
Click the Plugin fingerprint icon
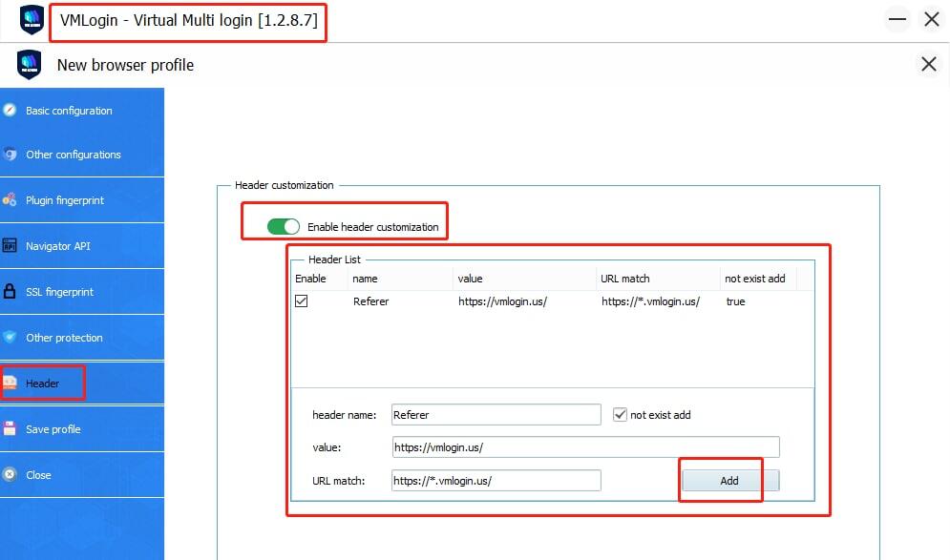(10, 200)
